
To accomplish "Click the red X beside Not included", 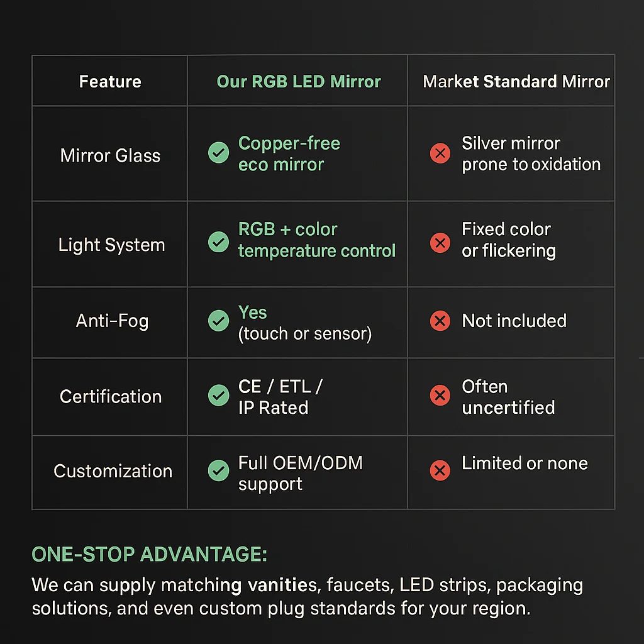I will pyautogui.click(x=440, y=321).
